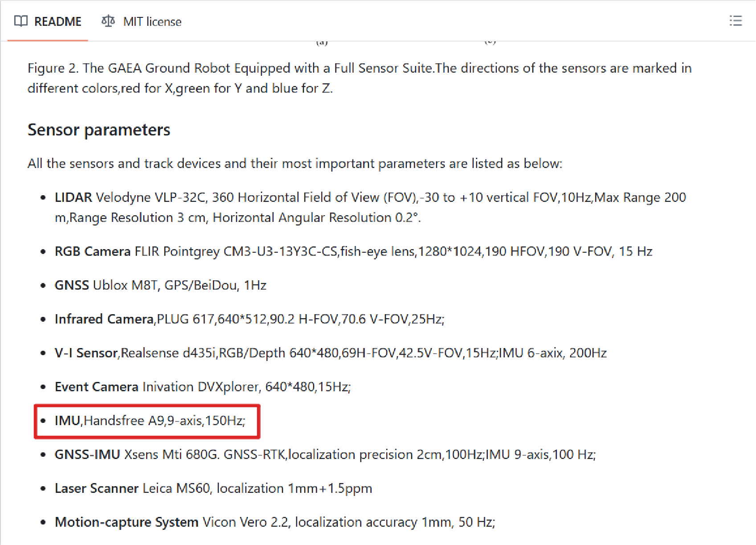Click the highlighted IMU Handsfree A9 entry
The height and width of the screenshot is (545, 756).
[150, 421]
